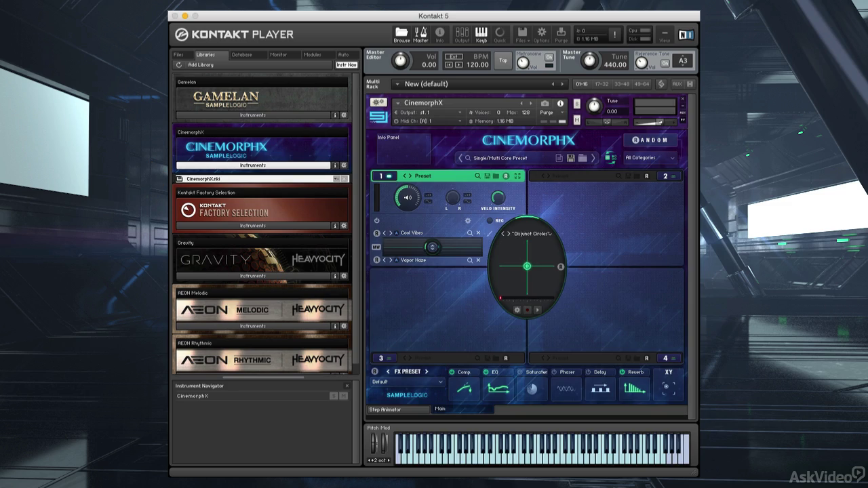Open the FX preset Default dropdown
Image resolution: width=868 pixels, height=488 pixels.
407,382
